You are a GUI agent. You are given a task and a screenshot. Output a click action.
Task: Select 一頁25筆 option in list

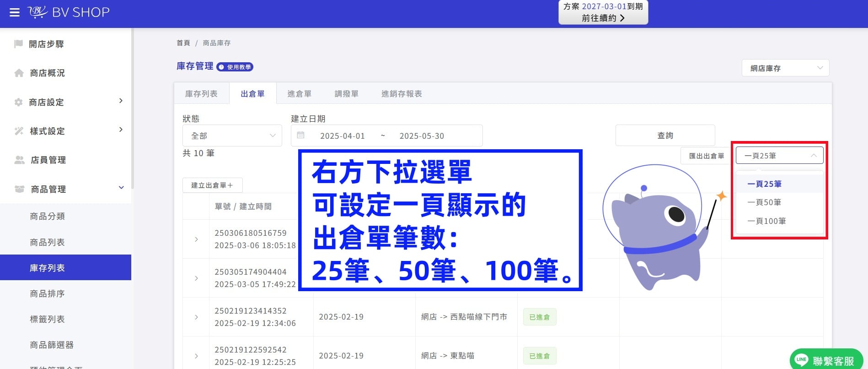point(779,184)
